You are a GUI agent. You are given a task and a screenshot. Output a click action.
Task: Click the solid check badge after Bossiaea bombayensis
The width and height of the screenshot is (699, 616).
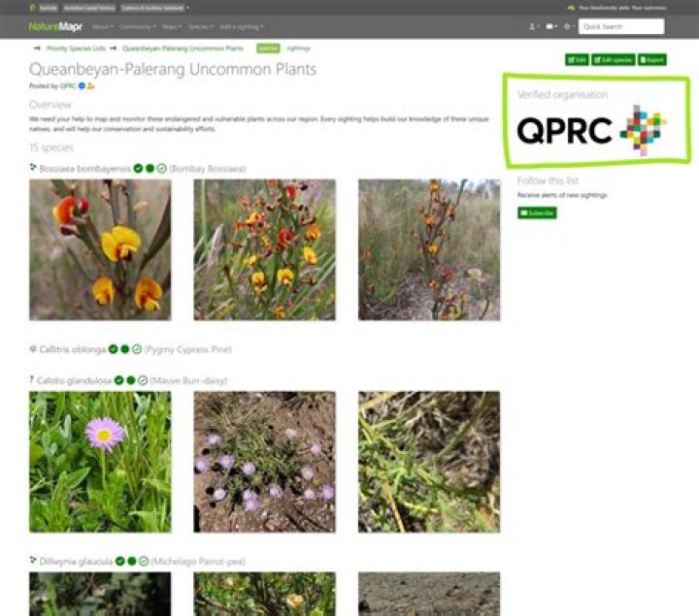click(x=138, y=169)
